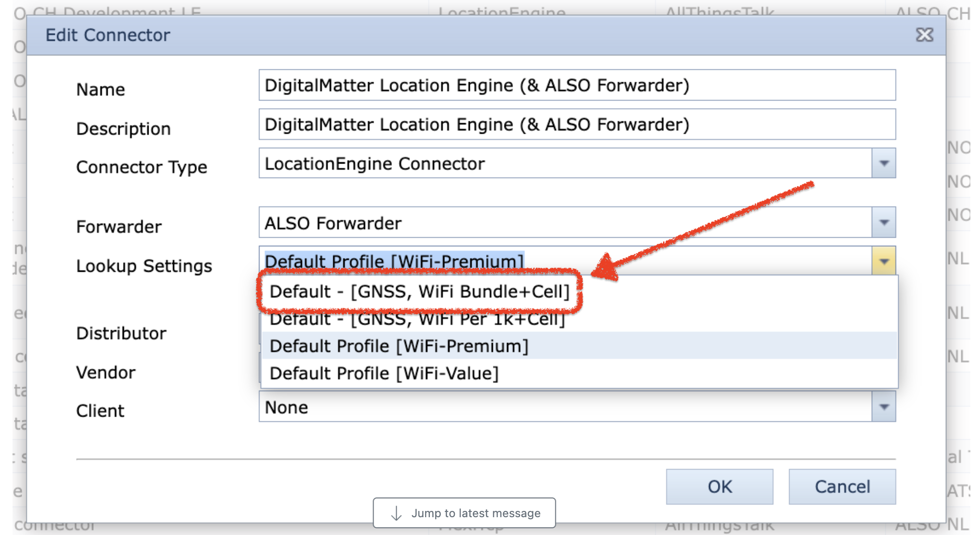Choose Default Profile [WiFi-Premium] option
Screen dimensions: 980x535
[399, 346]
